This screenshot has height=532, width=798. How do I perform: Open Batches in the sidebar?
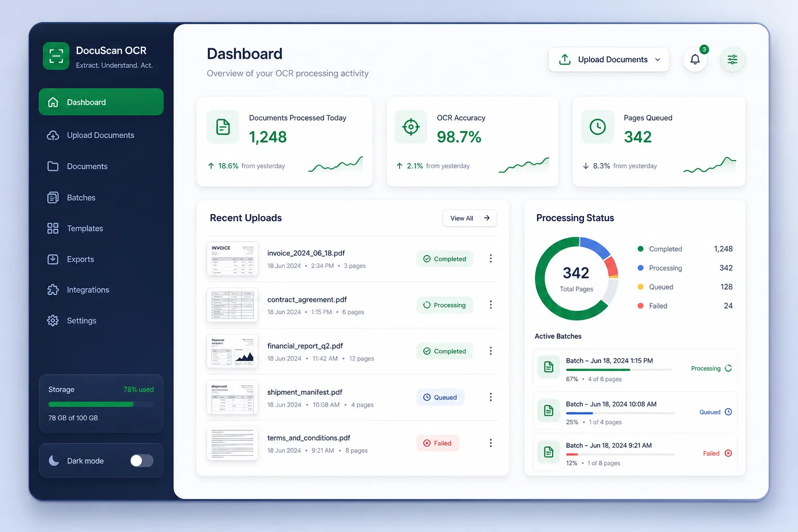(x=101, y=197)
